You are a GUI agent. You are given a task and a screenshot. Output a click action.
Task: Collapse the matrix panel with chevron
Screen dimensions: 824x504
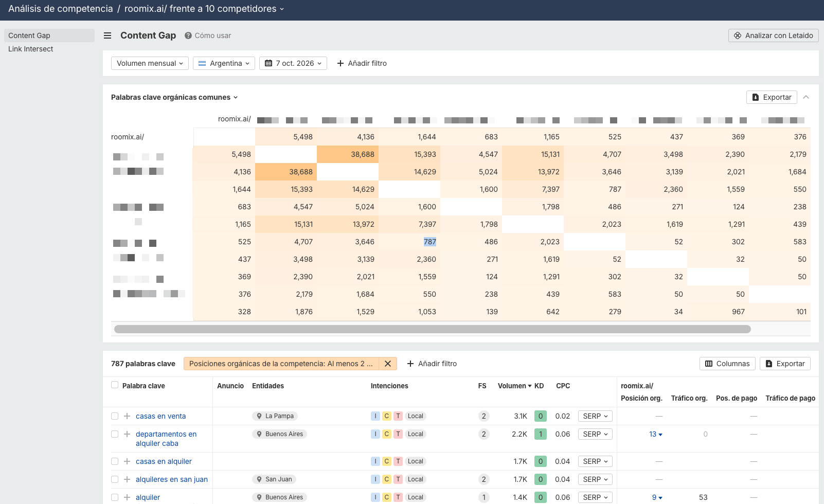[x=806, y=97]
